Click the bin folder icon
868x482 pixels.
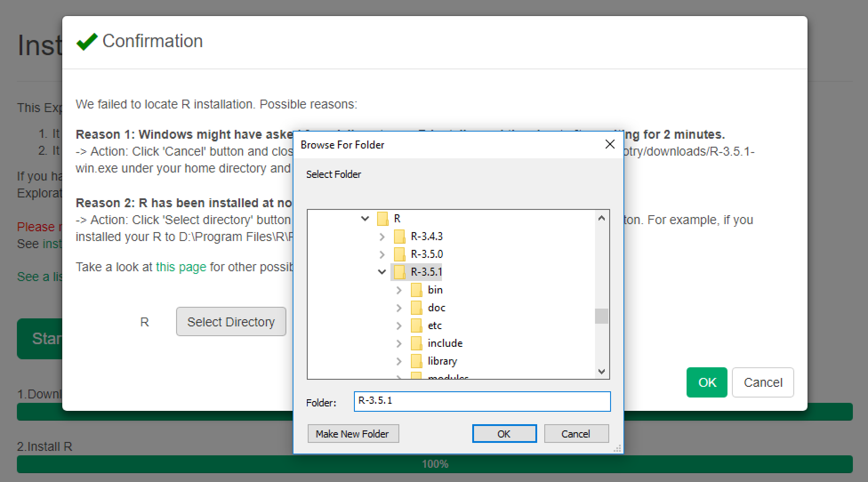click(416, 290)
